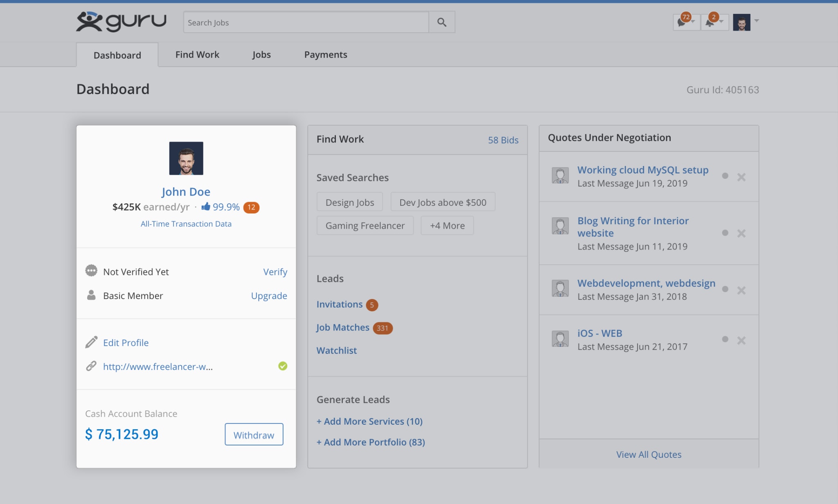Viewport: 838px width, 504px height.
Task: Open the notifications bell icon
Action: [x=710, y=22]
